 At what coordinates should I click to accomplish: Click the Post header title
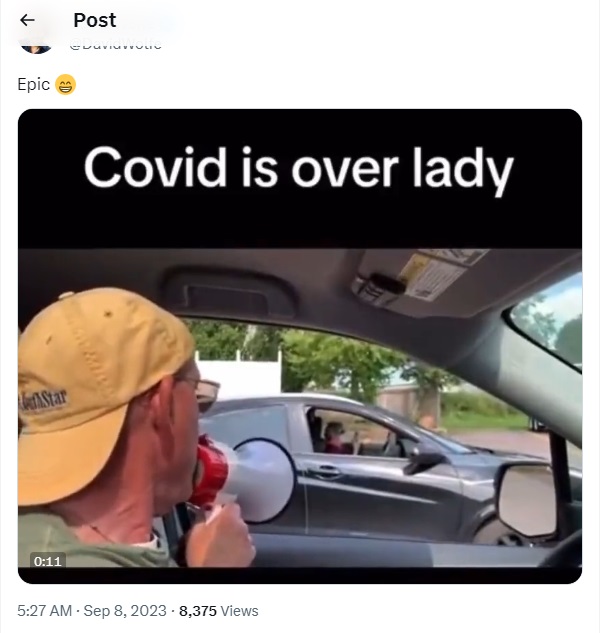94,20
